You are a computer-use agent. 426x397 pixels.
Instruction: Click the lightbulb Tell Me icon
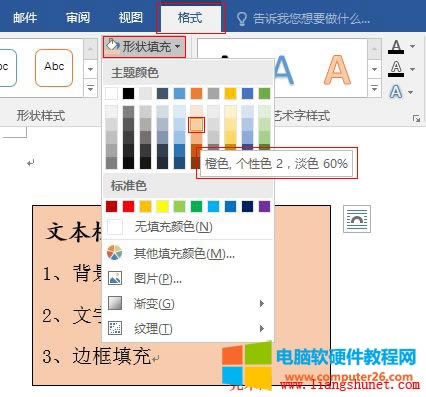pos(242,19)
